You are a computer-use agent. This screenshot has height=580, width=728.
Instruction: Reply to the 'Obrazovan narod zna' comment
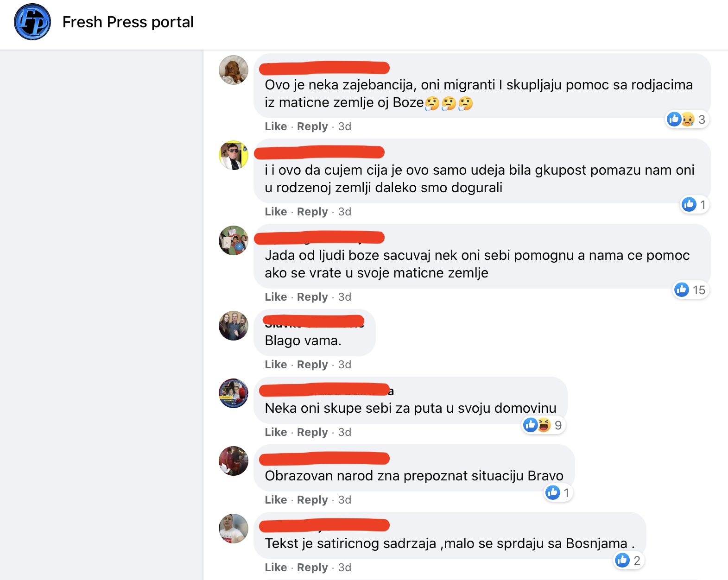[312, 500]
